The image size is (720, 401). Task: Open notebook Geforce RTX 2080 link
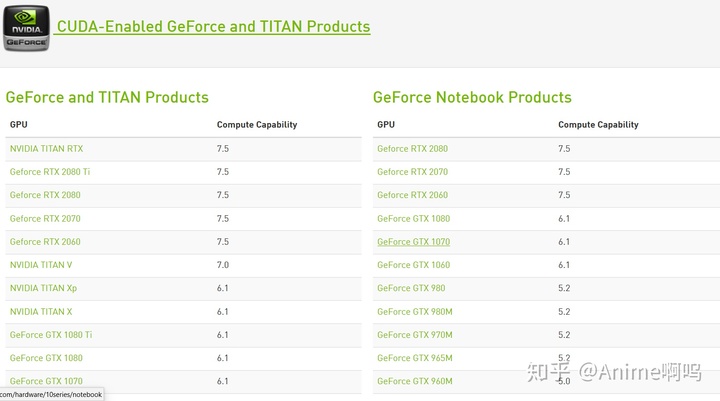click(412, 149)
